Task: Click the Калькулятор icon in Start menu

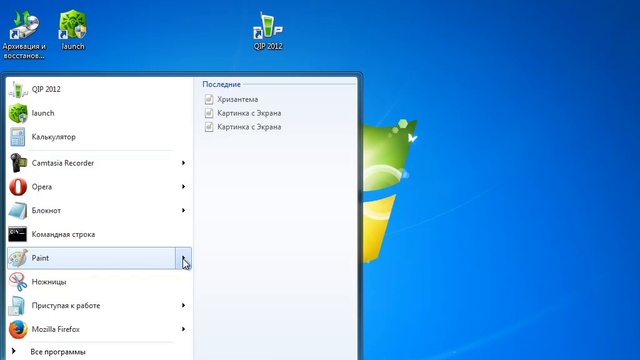Action: click(x=18, y=137)
